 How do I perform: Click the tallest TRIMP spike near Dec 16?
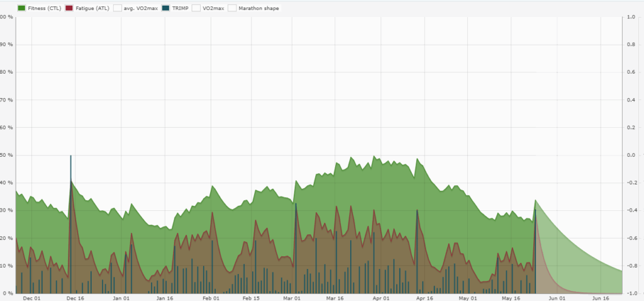70,189
